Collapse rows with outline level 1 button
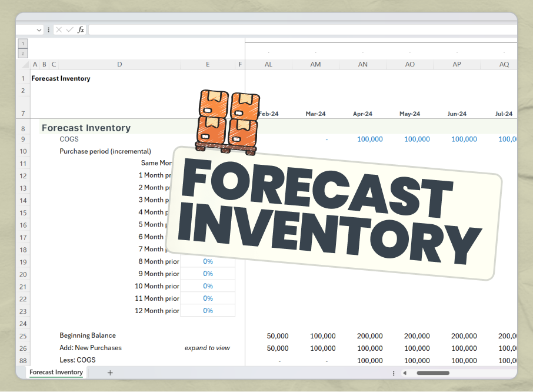 [22, 43]
